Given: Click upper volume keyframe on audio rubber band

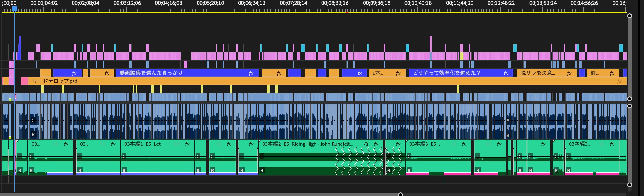Looking at the screenshot, I should tap(508, 120).
